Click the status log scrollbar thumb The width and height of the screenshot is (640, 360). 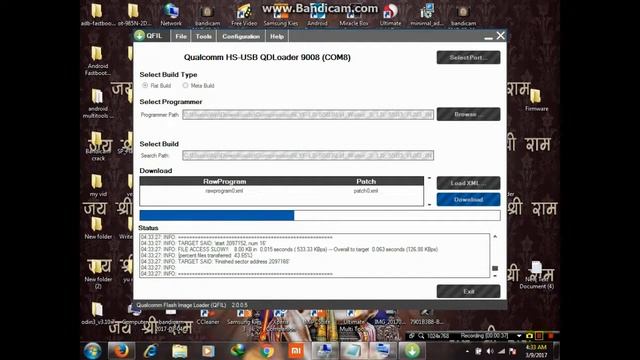pyautogui.click(x=495, y=268)
